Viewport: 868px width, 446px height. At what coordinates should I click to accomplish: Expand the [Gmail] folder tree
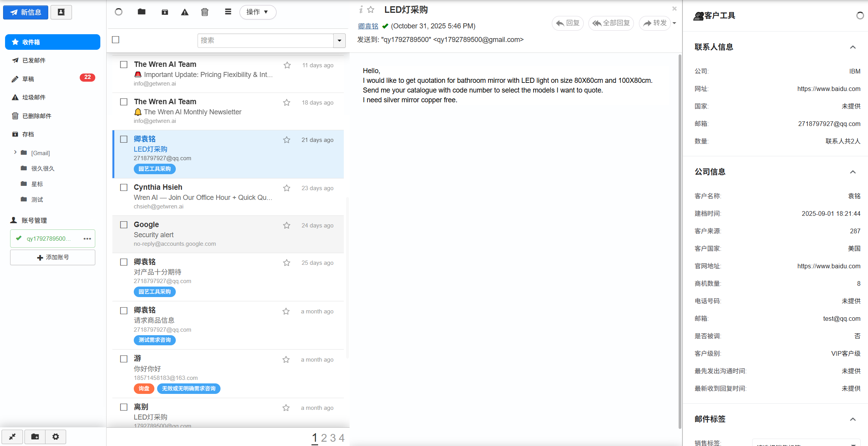click(15, 152)
